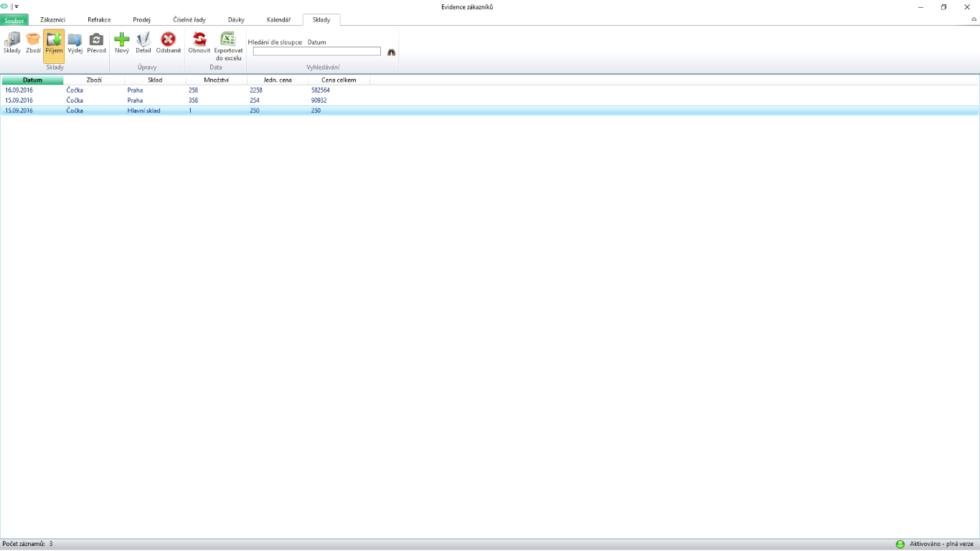The image size is (980, 551).
Task: Sort by the Datum column header
Action: (x=32, y=80)
